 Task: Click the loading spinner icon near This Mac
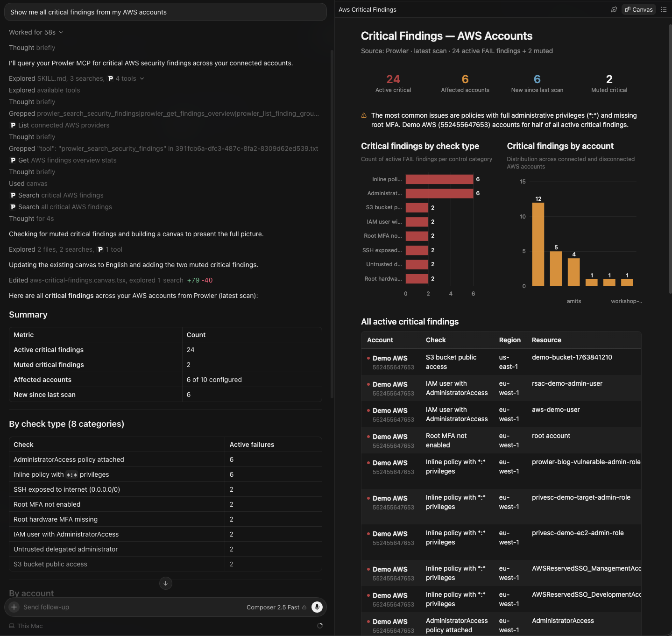pyautogui.click(x=320, y=626)
